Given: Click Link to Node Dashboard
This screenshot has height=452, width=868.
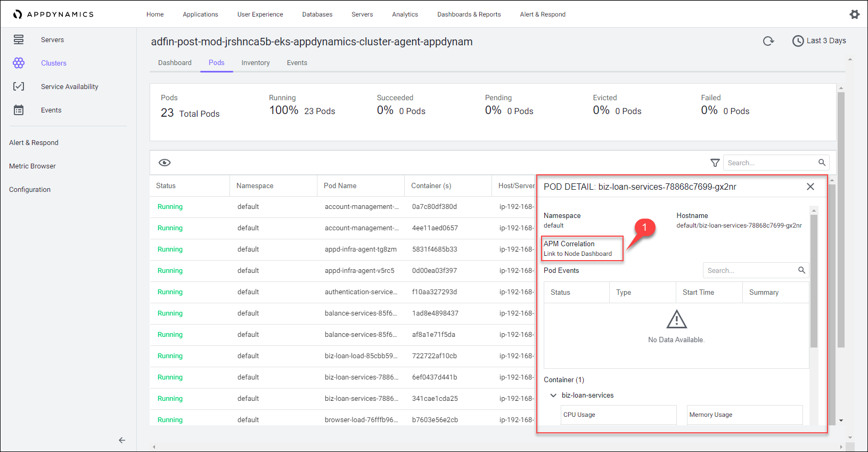Looking at the screenshot, I should (578, 254).
